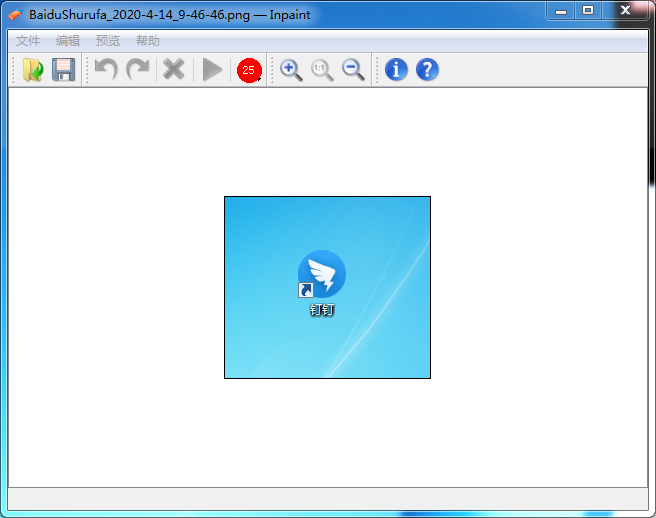Screen dimensions: 656x518
Task: Open the 文件 menu
Action: tap(28, 41)
